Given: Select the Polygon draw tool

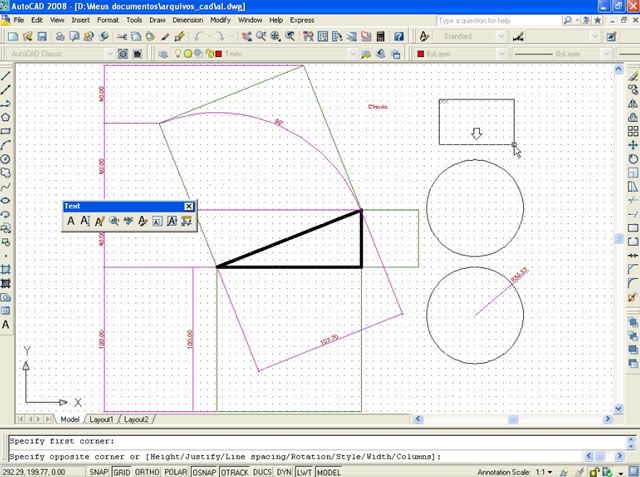Looking at the screenshot, I should pos(6,117).
